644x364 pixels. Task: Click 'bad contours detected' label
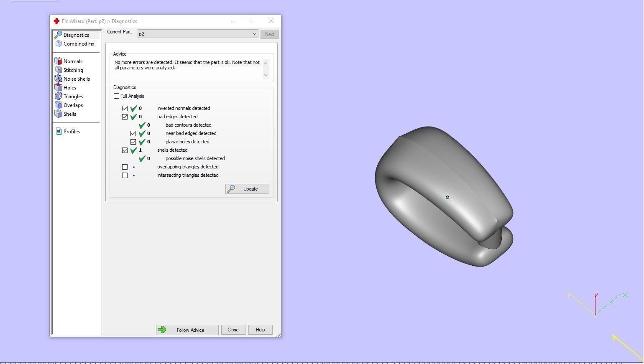[188, 125]
